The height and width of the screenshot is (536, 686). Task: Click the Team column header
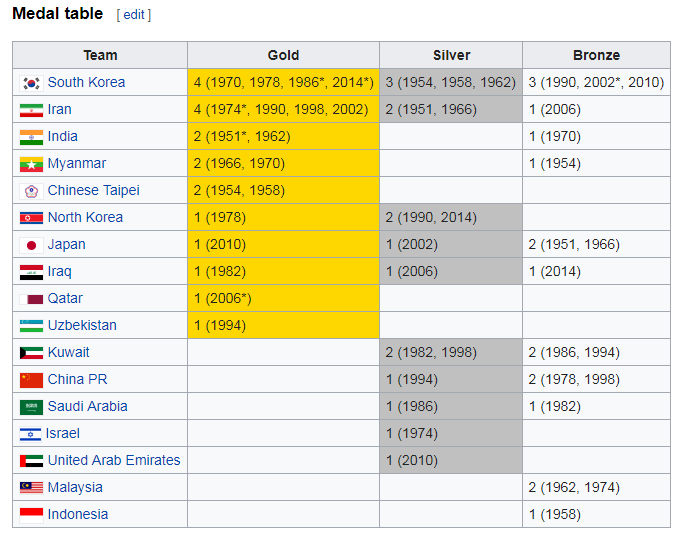point(100,56)
